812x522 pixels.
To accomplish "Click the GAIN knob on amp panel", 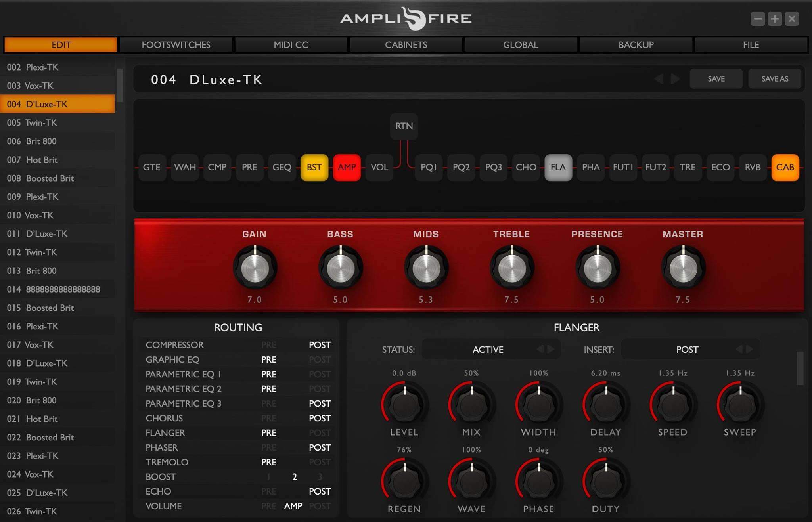I will click(x=255, y=268).
